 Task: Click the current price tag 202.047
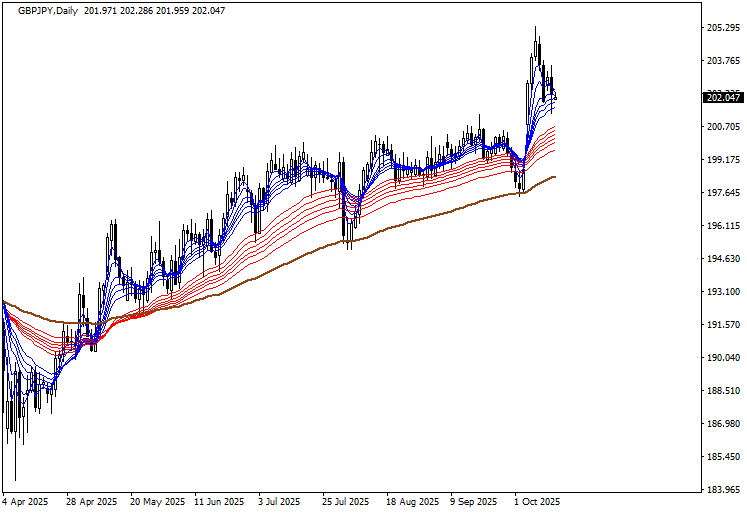pos(723,97)
